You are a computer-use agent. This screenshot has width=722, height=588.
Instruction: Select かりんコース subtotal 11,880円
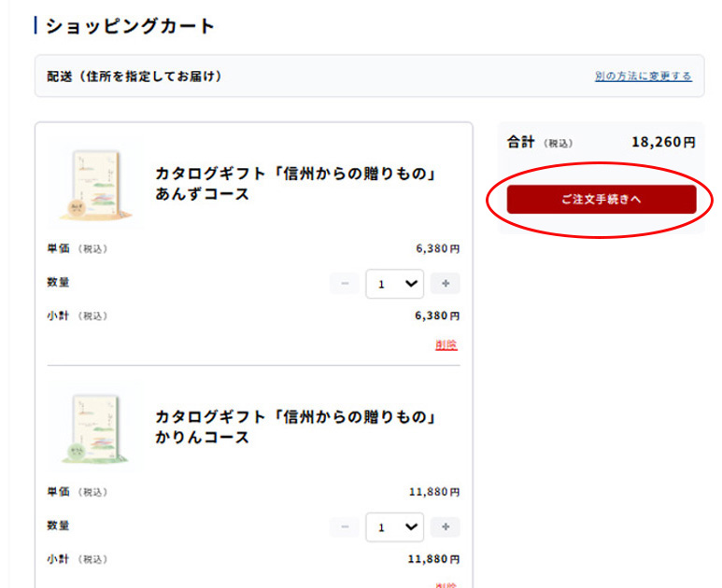click(x=433, y=559)
